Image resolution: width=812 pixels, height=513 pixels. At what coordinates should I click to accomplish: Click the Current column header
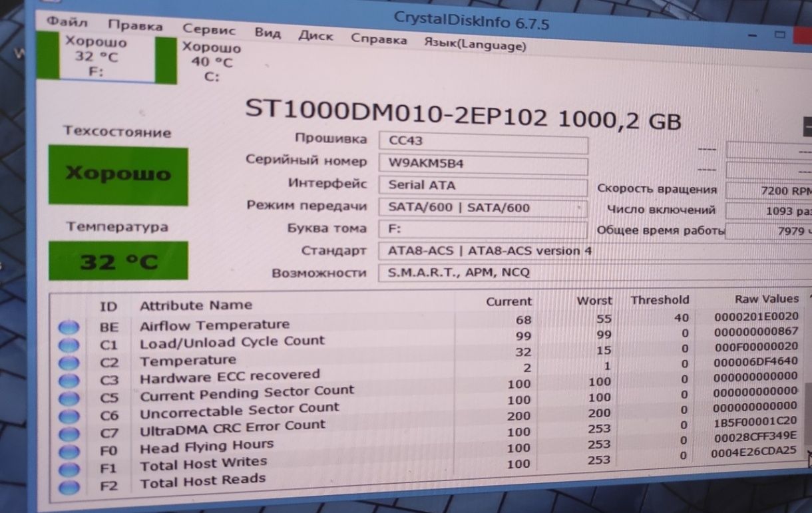pyautogui.click(x=509, y=301)
